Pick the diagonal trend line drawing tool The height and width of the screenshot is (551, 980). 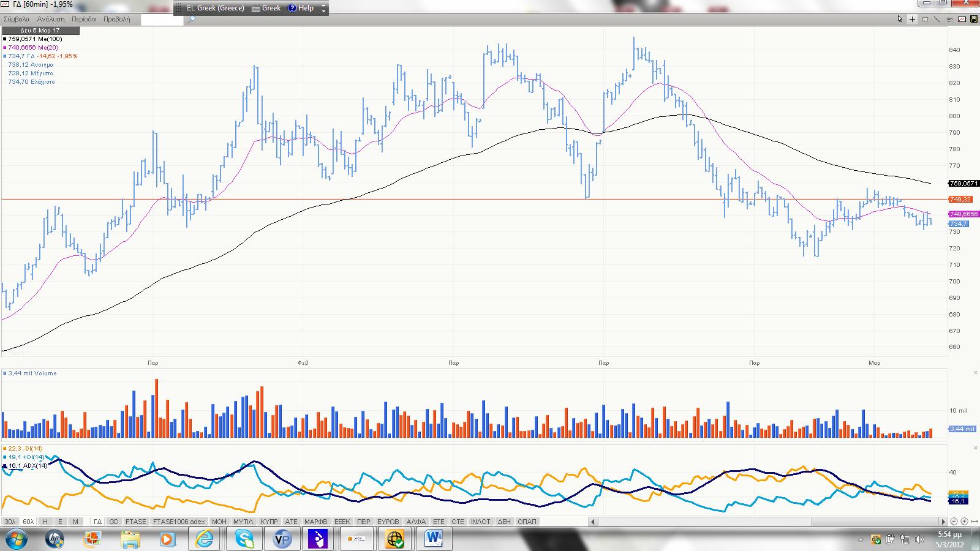point(937,19)
